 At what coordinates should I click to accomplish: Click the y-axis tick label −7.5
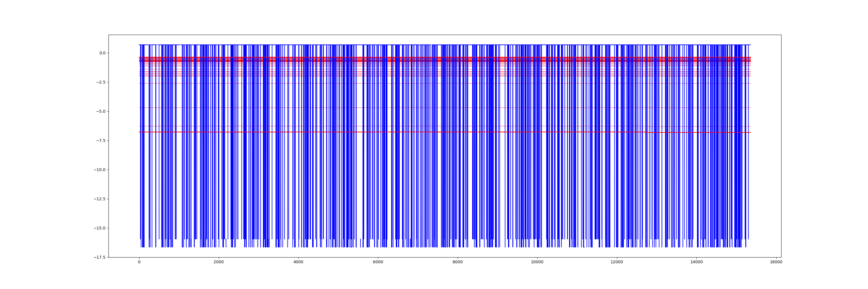click(101, 141)
